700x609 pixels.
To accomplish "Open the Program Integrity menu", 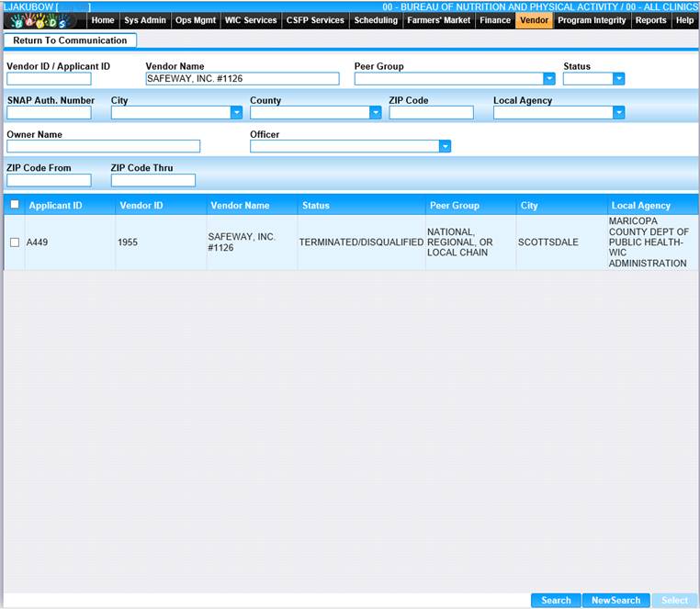I will [x=592, y=20].
